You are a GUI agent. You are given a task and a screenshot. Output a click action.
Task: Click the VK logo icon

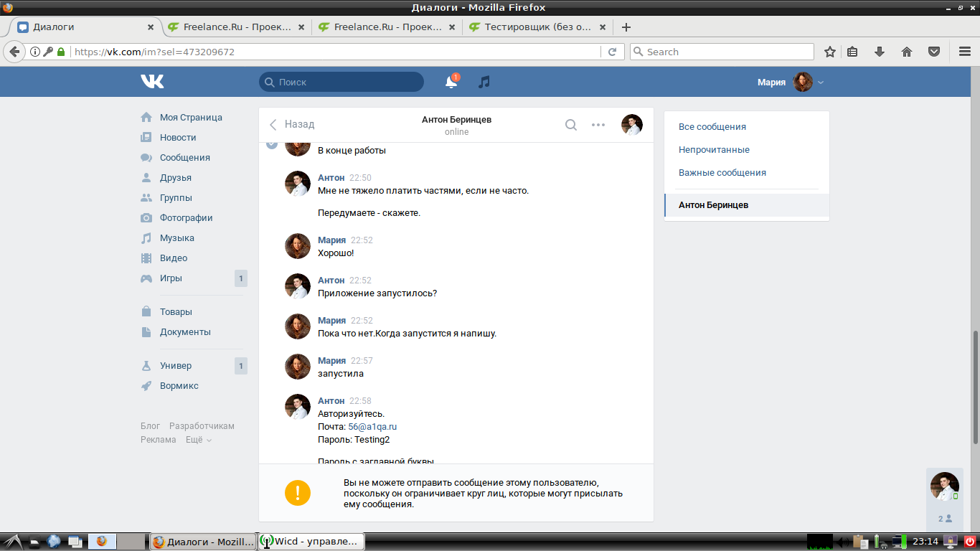(152, 82)
